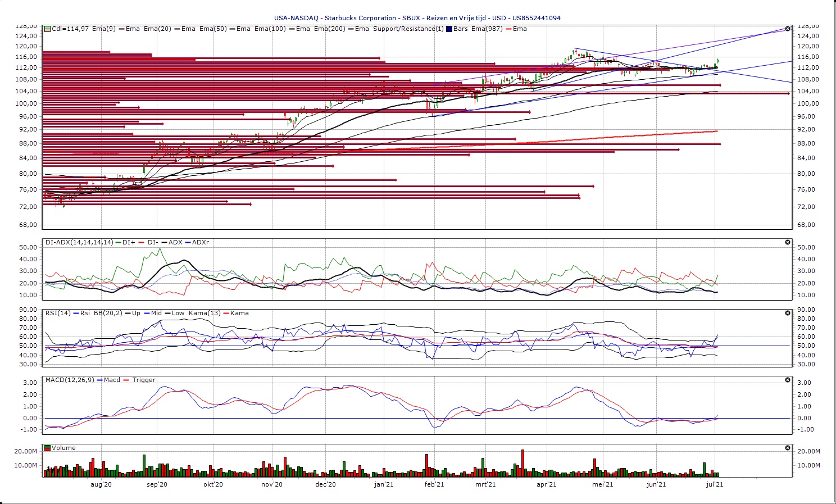Click the nov'20 date axis label
836x504 pixels.
(x=272, y=484)
